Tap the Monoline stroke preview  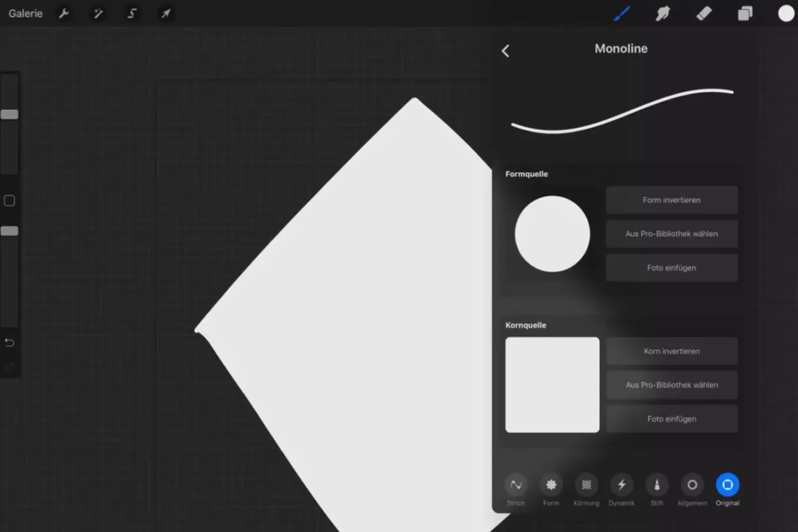click(x=622, y=110)
